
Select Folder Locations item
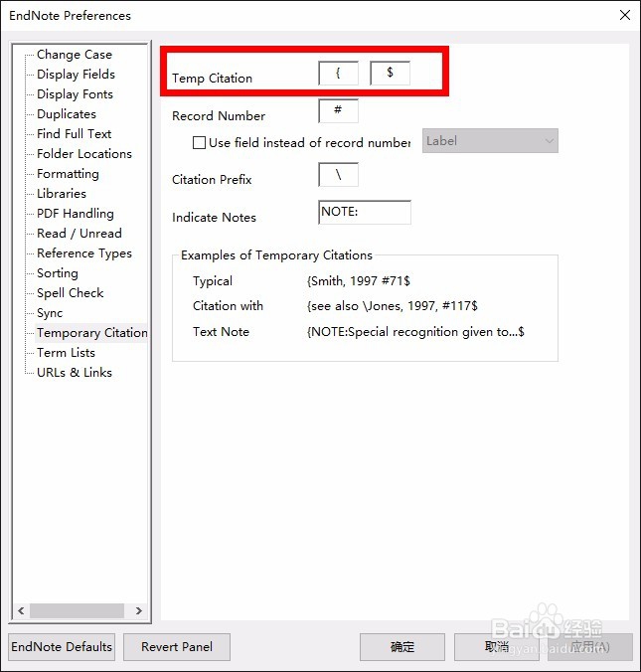pos(84,154)
